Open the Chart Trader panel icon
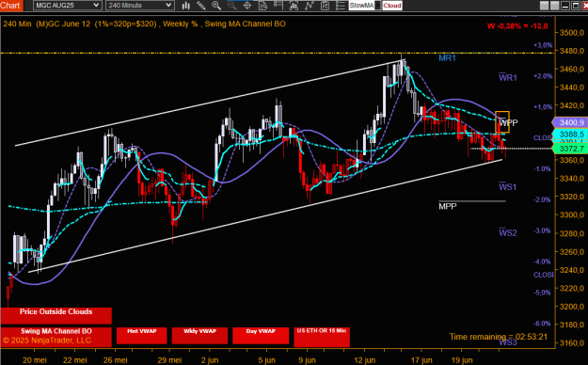This screenshot has height=365, width=588. click(278, 6)
